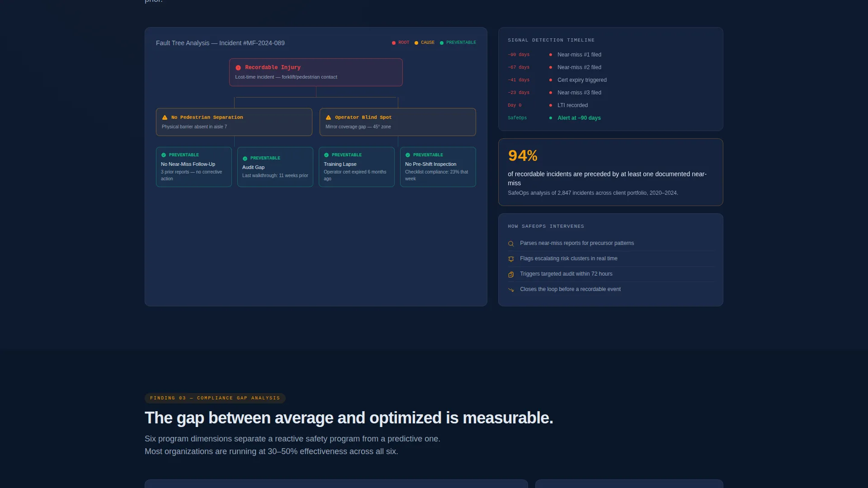Click the Fault Tree Analysis incident title

tap(220, 43)
